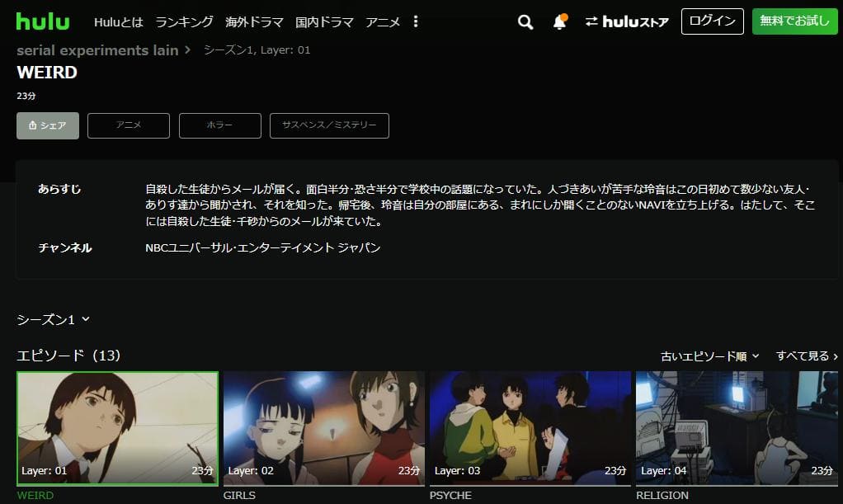Click the NBCユニバーサル channel name
This screenshot has height=504, width=843.
point(263,248)
